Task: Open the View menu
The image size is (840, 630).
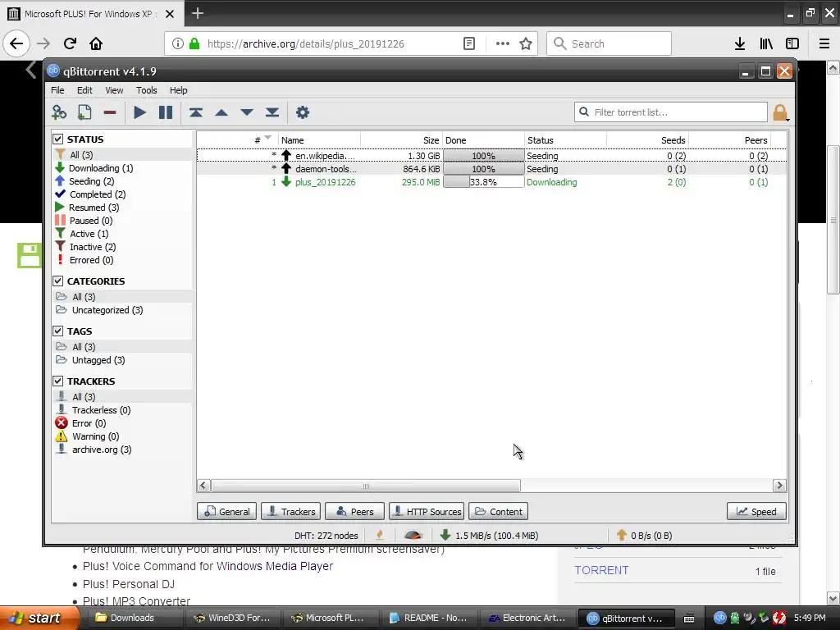Action: (114, 90)
